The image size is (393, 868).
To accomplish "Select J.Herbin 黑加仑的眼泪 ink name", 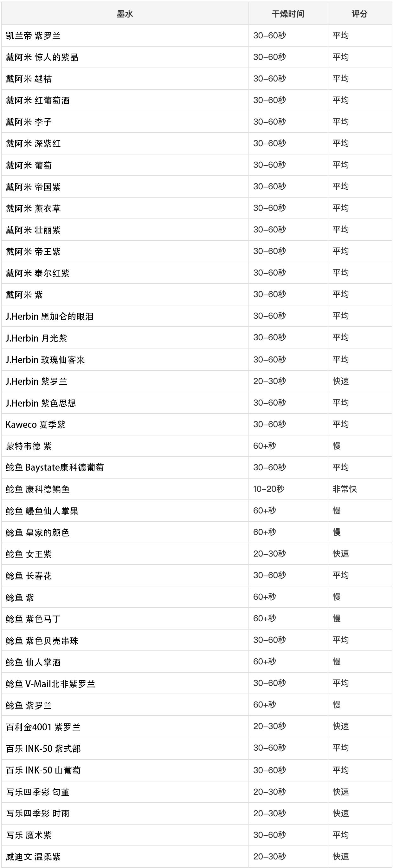I will pyautogui.click(x=50, y=316).
